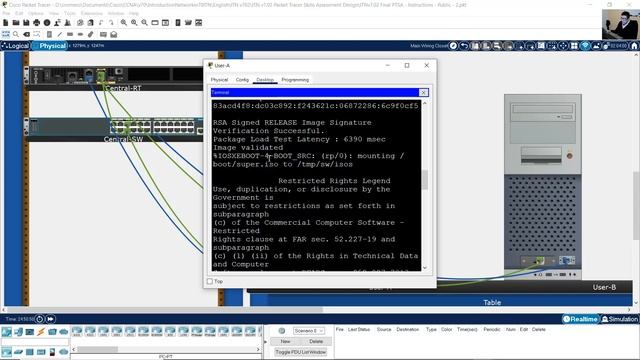Click the device list horizontal scrollbar

click(97, 349)
